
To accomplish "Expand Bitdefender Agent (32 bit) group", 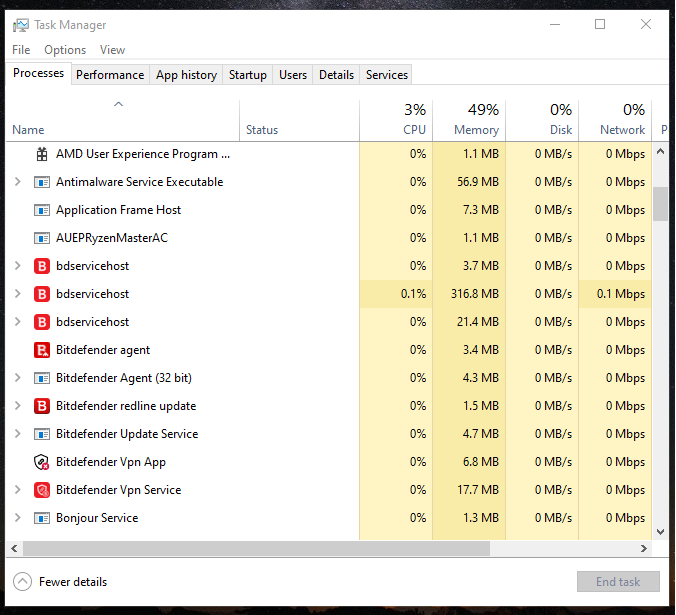I will pyautogui.click(x=17, y=378).
